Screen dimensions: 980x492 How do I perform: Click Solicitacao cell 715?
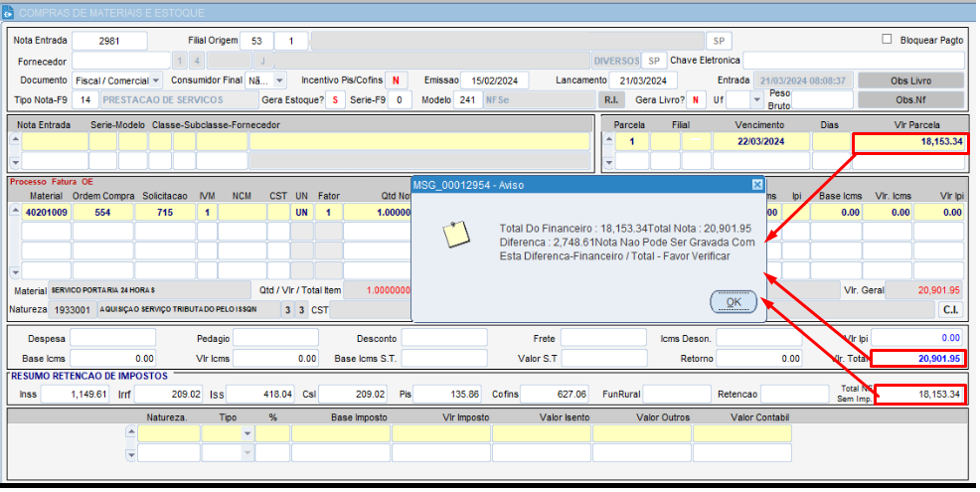pyautogui.click(x=165, y=213)
